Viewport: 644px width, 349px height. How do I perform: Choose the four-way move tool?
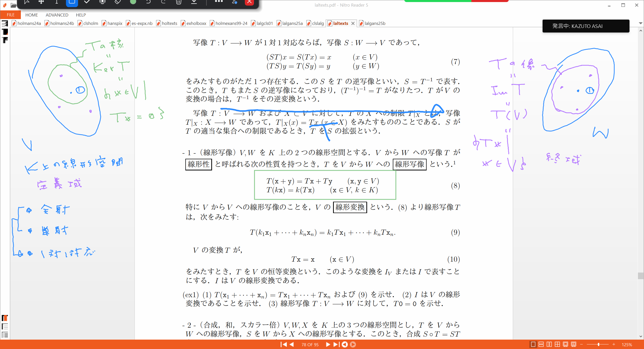[41, 2]
